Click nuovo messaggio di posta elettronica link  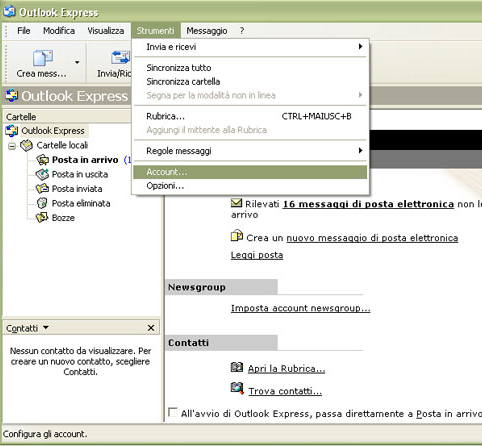[372, 238]
